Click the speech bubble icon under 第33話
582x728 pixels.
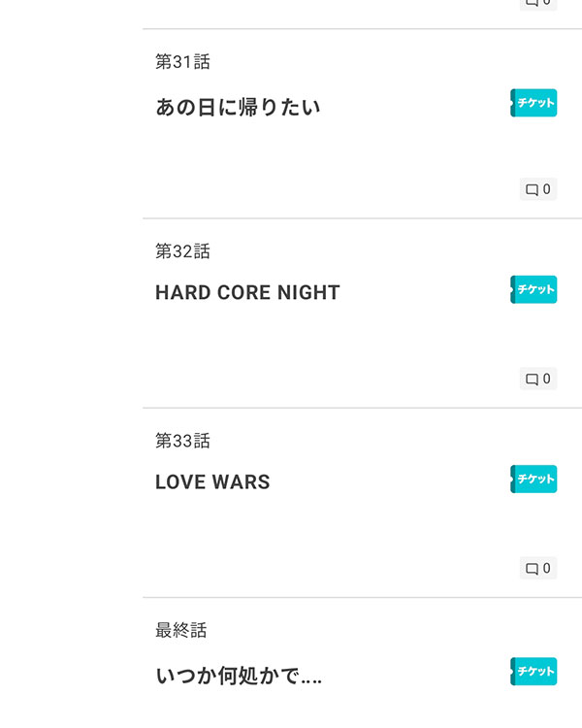[x=532, y=568]
